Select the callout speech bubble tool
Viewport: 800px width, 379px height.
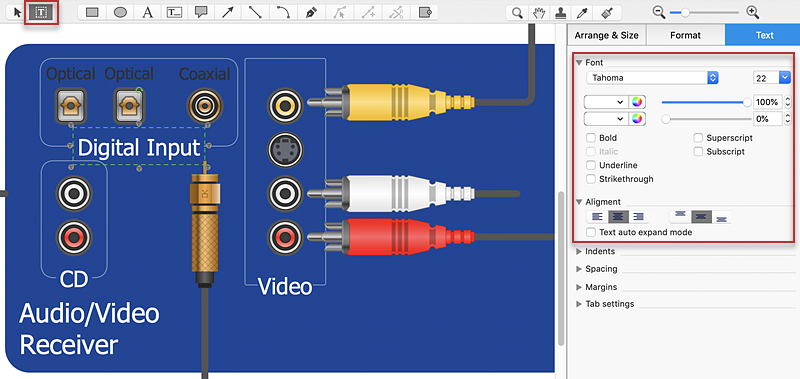(x=202, y=12)
